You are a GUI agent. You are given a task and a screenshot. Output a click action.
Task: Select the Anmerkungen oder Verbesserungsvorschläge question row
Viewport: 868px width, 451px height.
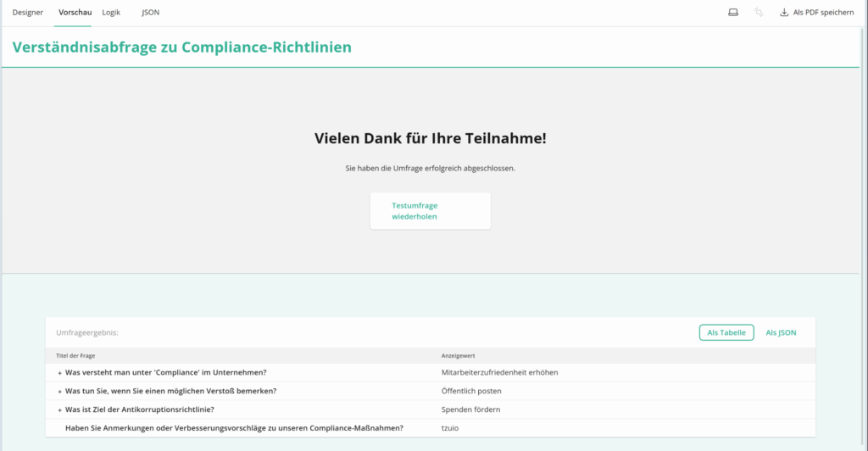coord(234,428)
